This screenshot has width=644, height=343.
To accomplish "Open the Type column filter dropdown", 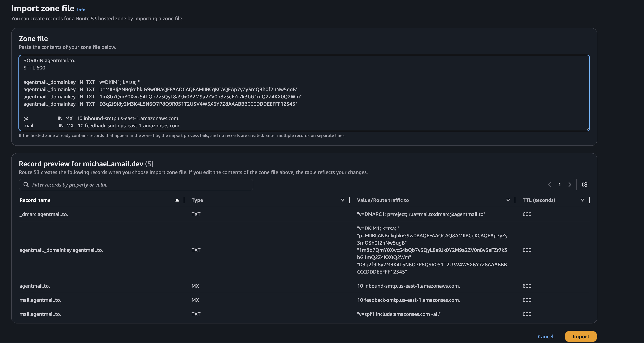I will (342, 200).
